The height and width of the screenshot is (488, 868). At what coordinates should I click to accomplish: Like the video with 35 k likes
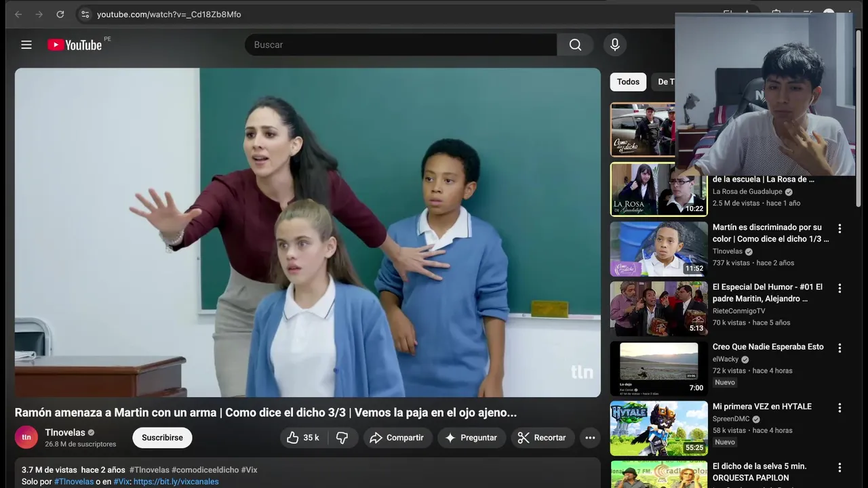302,438
